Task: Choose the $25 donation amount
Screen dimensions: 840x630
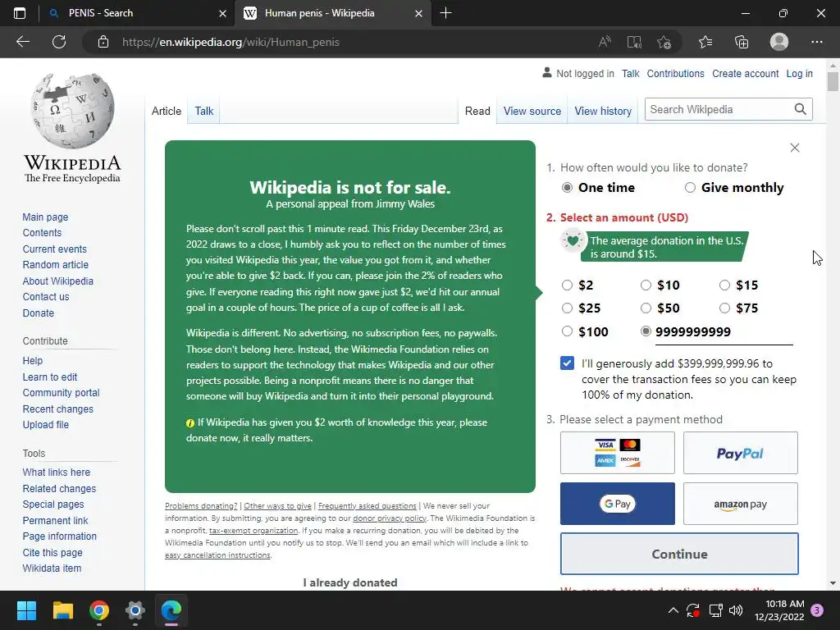Action: (567, 308)
